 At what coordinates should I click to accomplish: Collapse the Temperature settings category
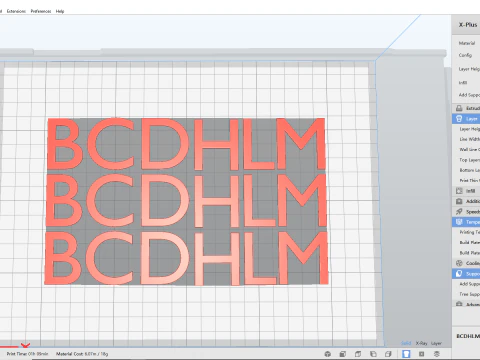click(x=466, y=222)
